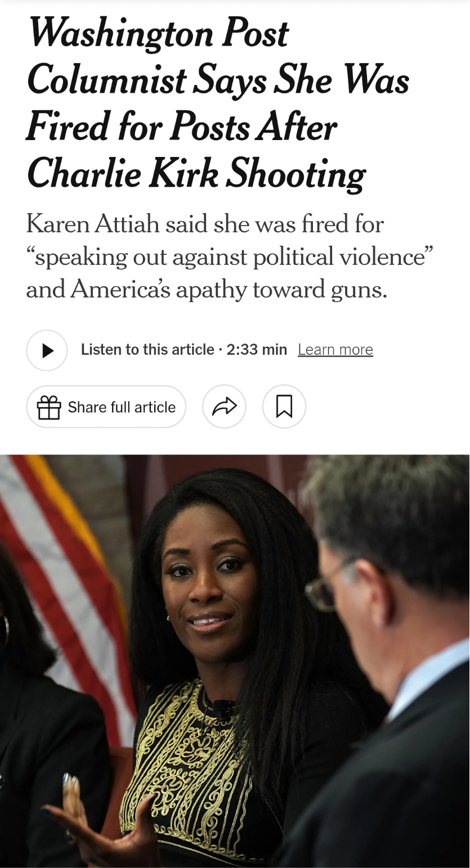Tap the quoted phrase 'speaking out against political violence'
Image resolution: width=470 pixels, height=868 pixels.
(230, 257)
